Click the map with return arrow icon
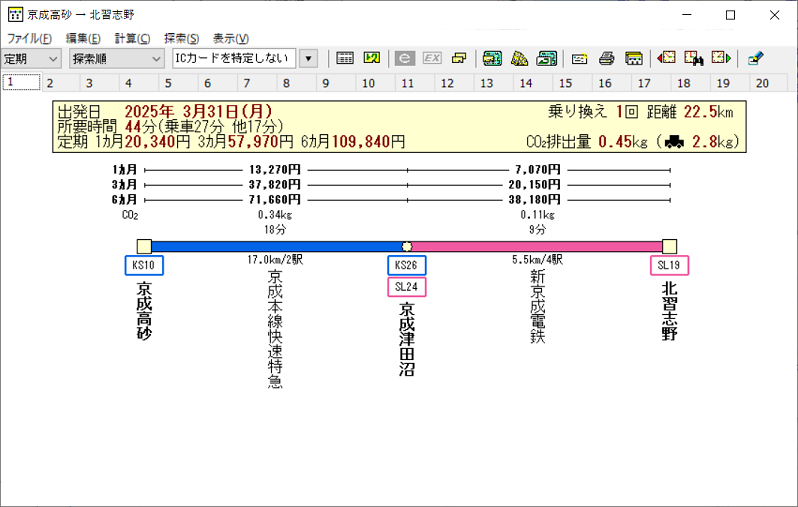This screenshot has width=798, height=507. 547,59
